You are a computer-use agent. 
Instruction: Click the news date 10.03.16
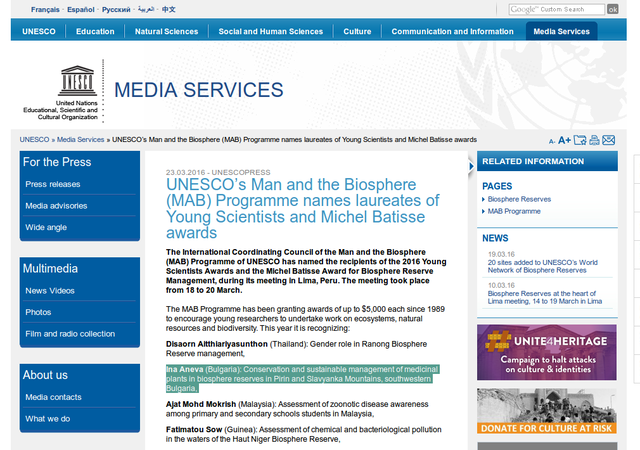501,285
